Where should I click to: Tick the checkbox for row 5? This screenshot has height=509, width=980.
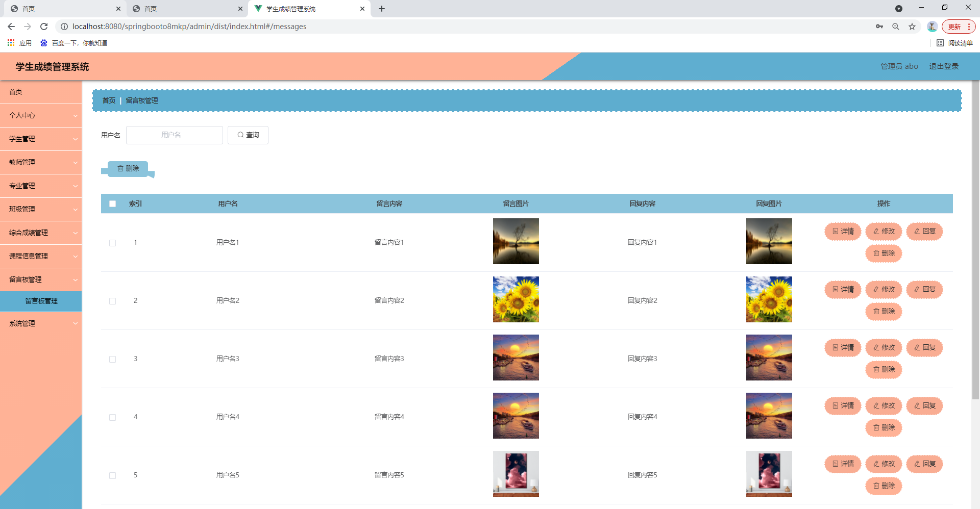coord(113,476)
